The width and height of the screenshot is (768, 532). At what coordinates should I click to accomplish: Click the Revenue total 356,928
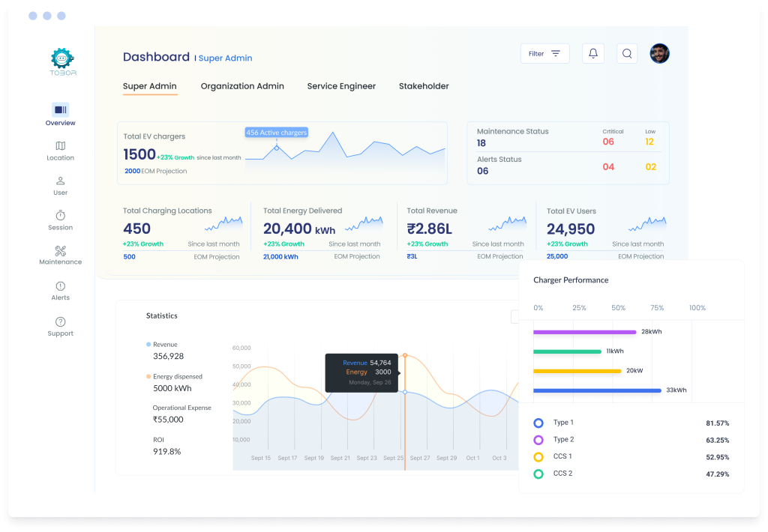169,357
